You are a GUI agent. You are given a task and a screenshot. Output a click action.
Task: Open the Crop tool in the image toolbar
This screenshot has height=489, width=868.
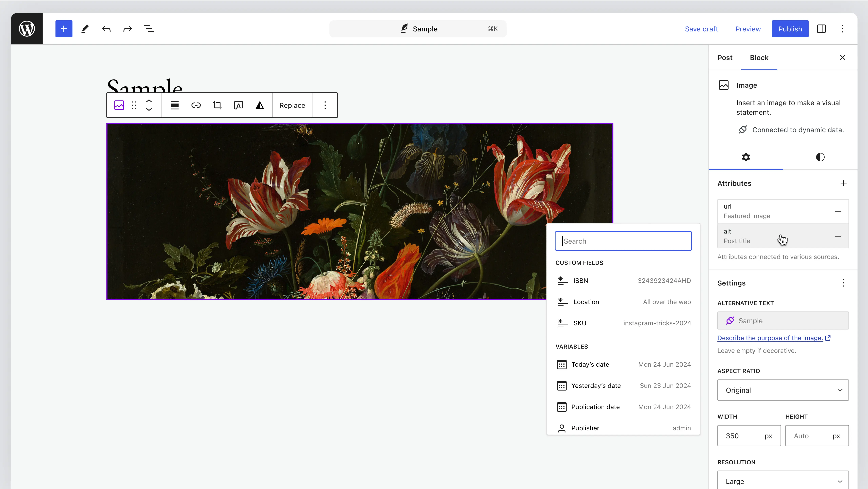pyautogui.click(x=217, y=105)
